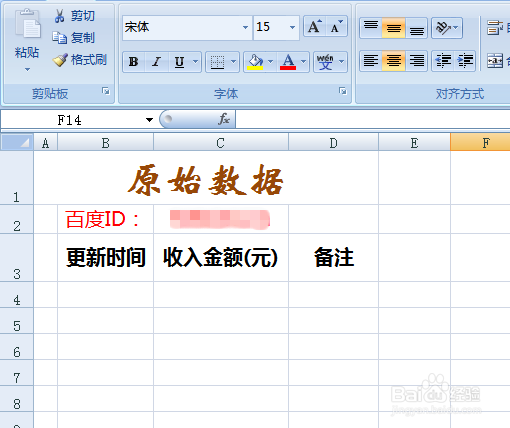The image size is (510, 428).
Task: Decrease font size with the small A
Action: pos(336,27)
